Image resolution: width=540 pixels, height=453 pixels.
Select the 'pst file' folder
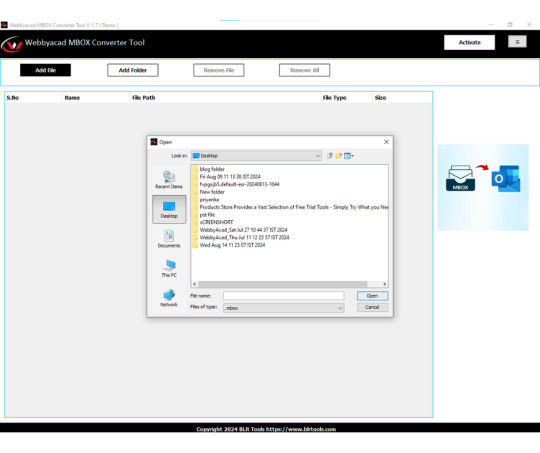coord(204,215)
